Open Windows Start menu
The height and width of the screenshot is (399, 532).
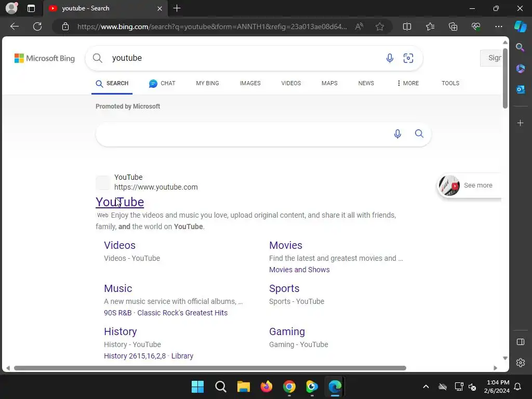pos(197,387)
